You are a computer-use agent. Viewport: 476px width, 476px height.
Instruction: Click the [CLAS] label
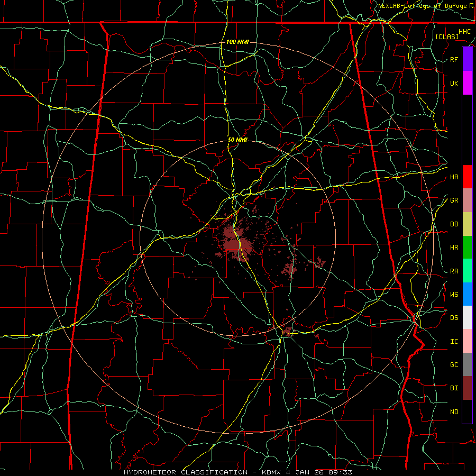447,36
